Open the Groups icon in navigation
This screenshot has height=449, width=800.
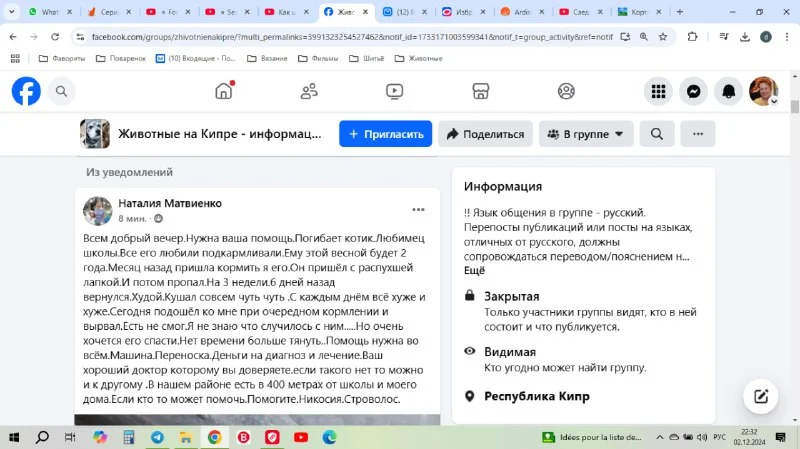[566, 91]
